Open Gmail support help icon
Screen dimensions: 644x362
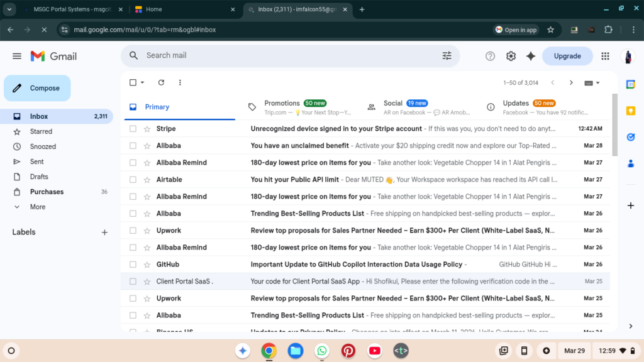491,56
